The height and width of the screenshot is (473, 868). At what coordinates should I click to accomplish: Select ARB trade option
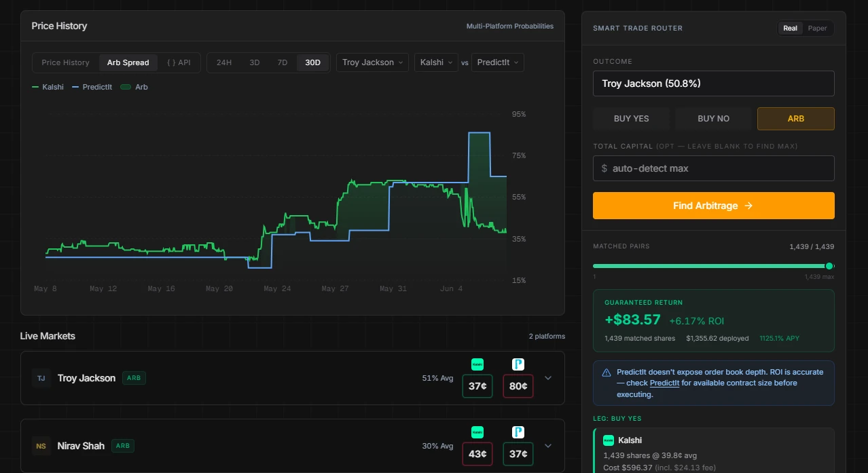[796, 118]
